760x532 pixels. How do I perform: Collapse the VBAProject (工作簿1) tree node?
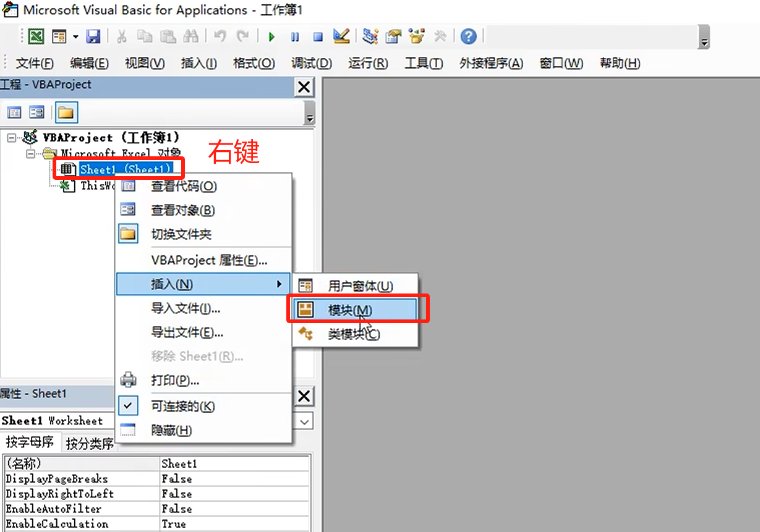[11, 137]
